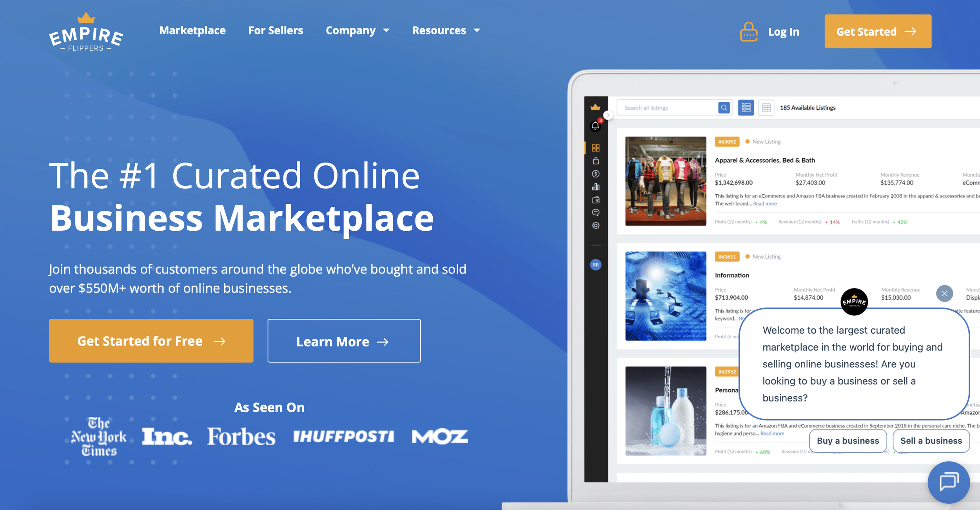Viewport: 980px width, 510px height.
Task: Click monthly net profit $14,874.00
Action: 808,298
